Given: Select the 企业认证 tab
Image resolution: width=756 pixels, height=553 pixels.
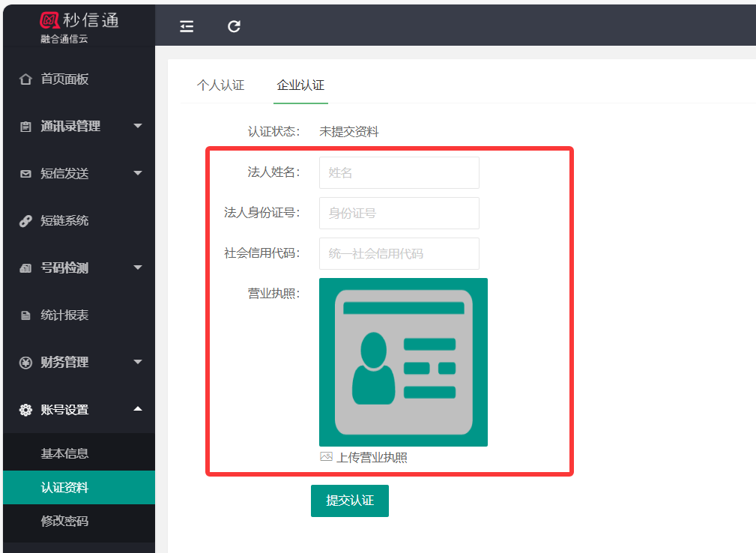Looking at the screenshot, I should click(300, 85).
